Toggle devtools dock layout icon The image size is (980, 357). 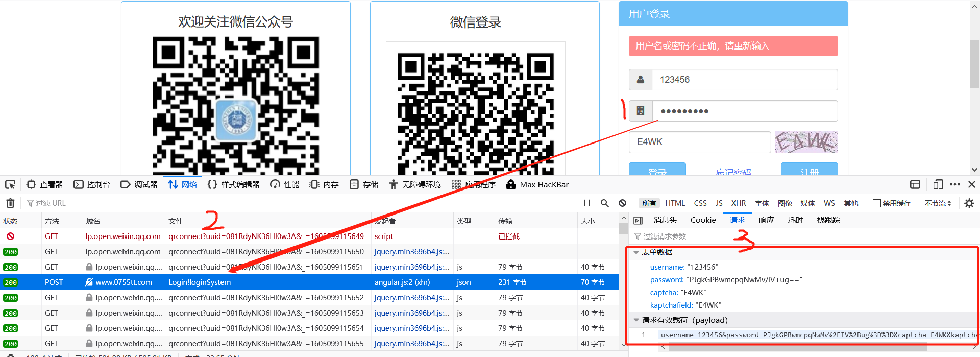[x=915, y=185]
